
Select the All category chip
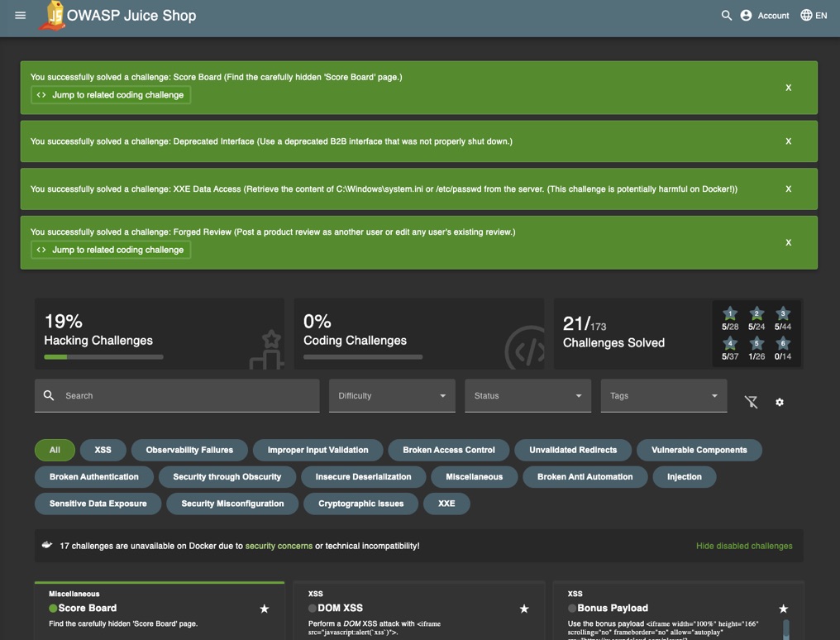[55, 450]
